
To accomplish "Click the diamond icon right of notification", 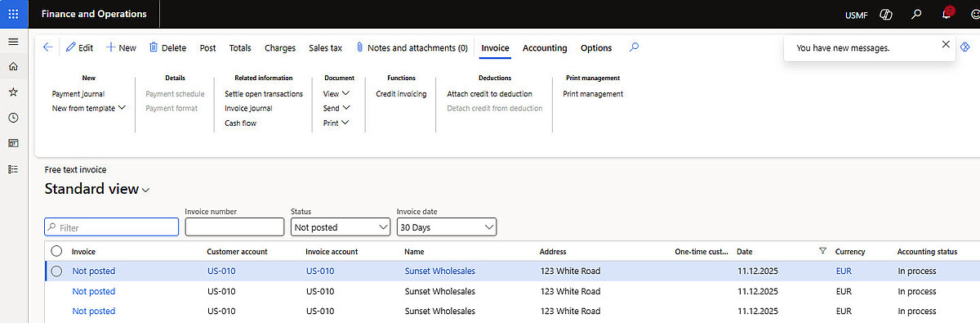I will click(x=965, y=47).
